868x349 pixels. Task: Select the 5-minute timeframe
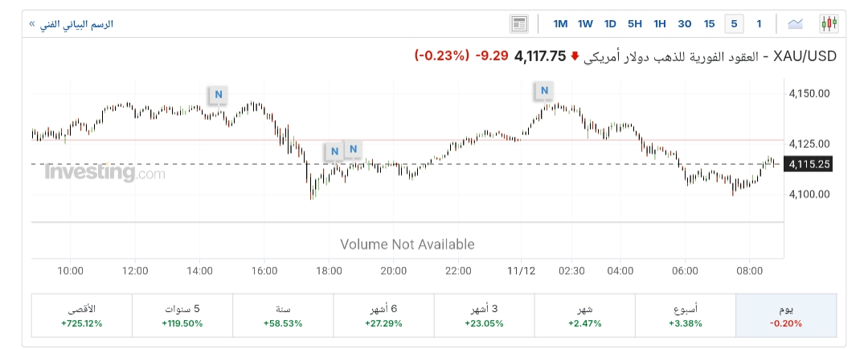click(x=733, y=23)
